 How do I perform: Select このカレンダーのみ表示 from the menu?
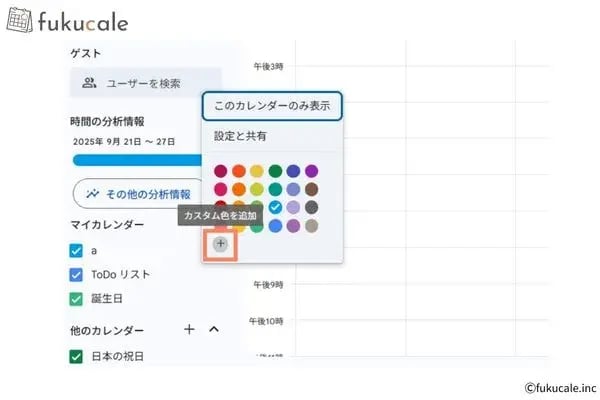(272, 105)
